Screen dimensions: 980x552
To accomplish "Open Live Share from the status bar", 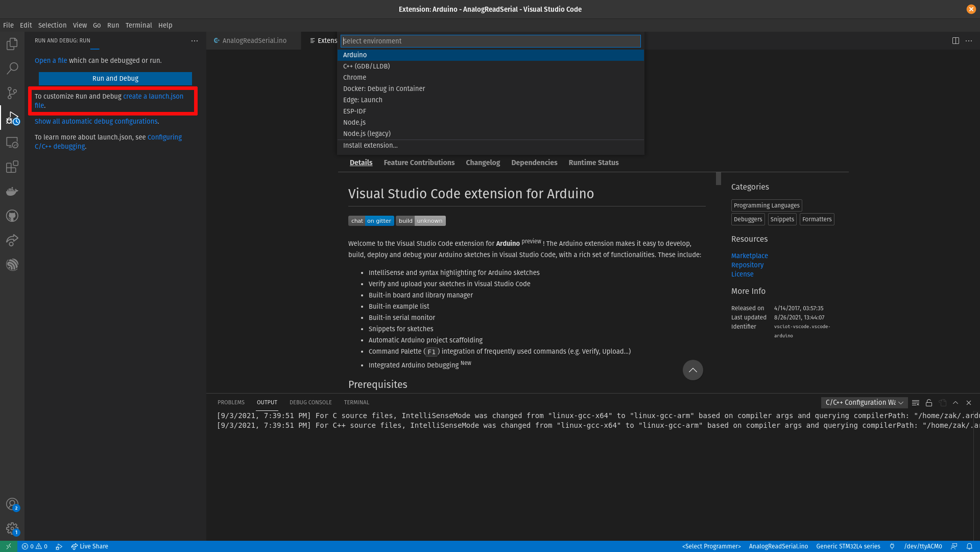I will (x=89, y=546).
